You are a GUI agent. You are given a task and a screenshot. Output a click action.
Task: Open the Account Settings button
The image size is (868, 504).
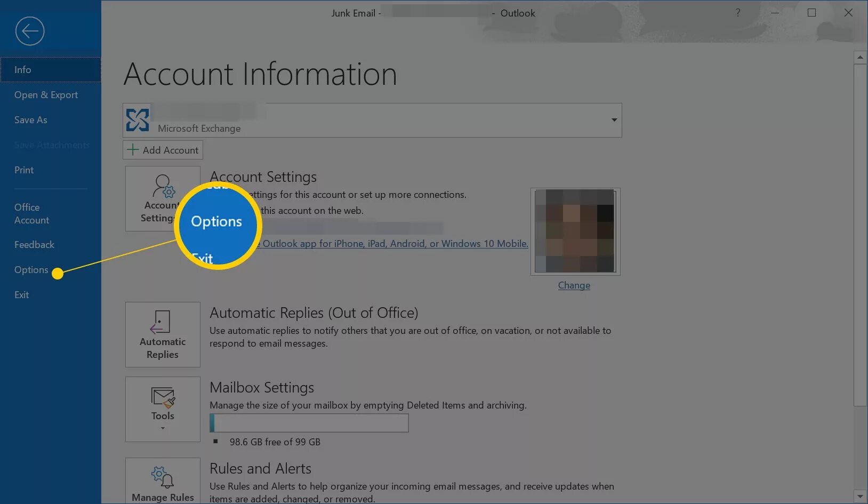[163, 198]
